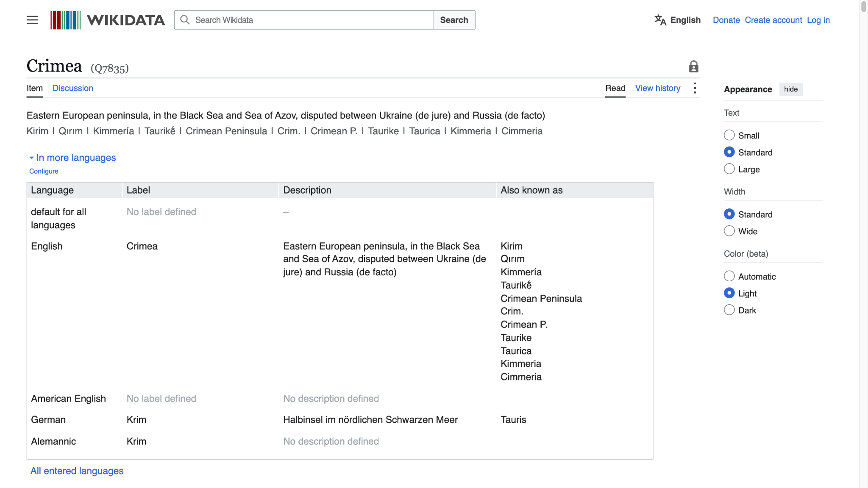Open the English language selector
The height and width of the screenshot is (488, 868).
(678, 20)
